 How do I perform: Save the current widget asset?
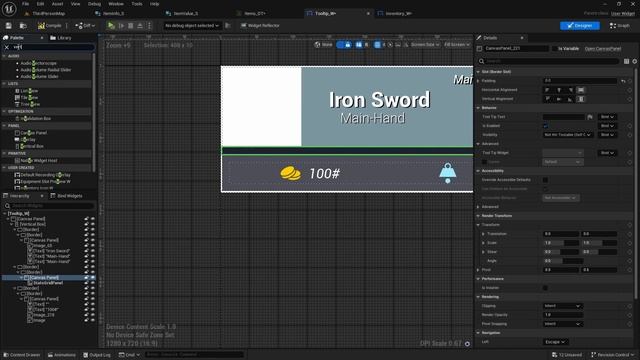(9, 26)
